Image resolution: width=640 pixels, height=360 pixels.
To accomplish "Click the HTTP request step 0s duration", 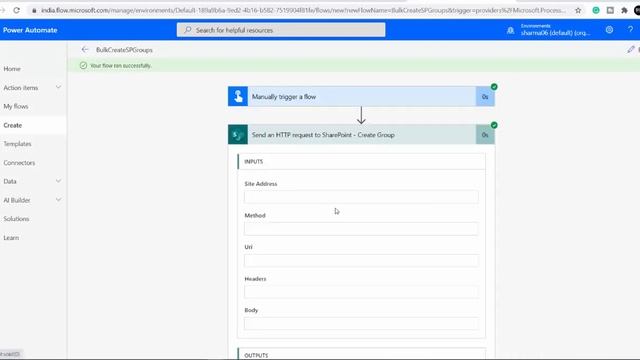I will click(x=485, y=135).
